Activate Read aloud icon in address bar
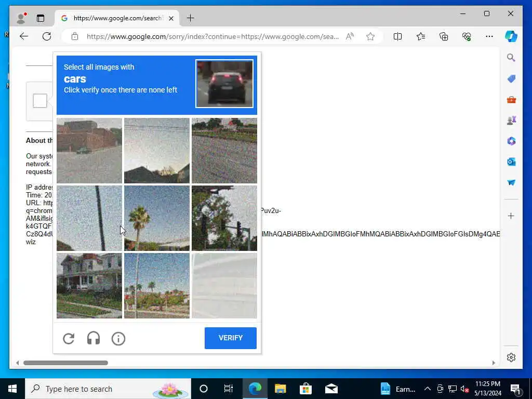 350,36
